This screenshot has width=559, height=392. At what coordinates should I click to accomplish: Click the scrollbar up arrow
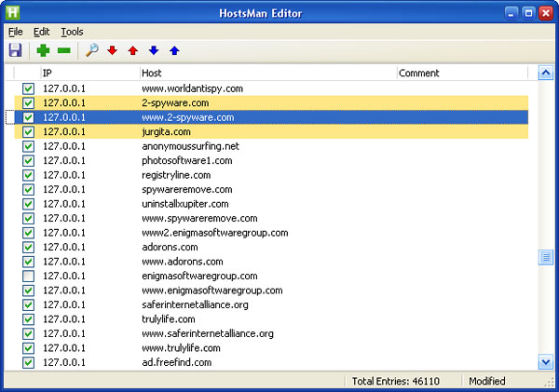545,73
